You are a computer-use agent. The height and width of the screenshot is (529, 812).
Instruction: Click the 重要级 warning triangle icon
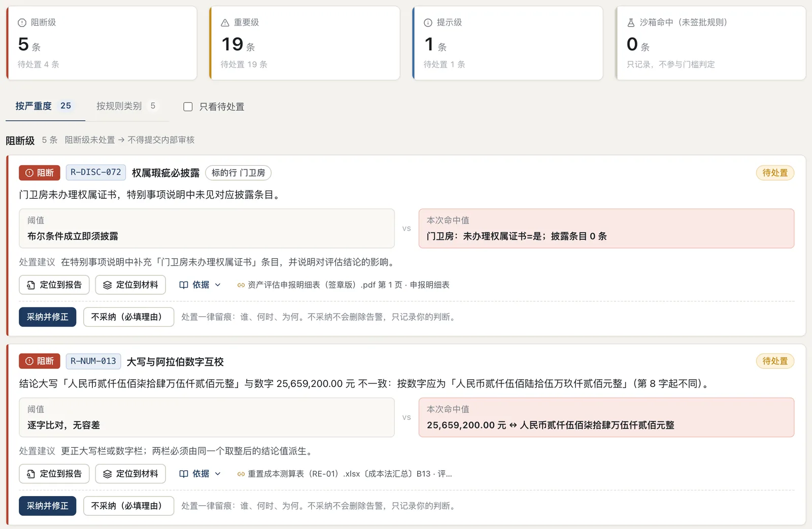[225, 22]
